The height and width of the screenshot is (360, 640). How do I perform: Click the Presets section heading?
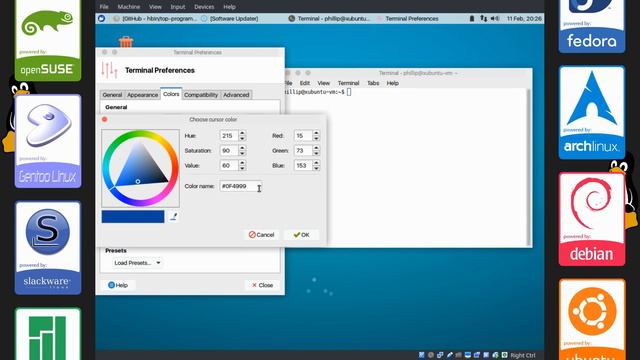click(x=116, y=251)
